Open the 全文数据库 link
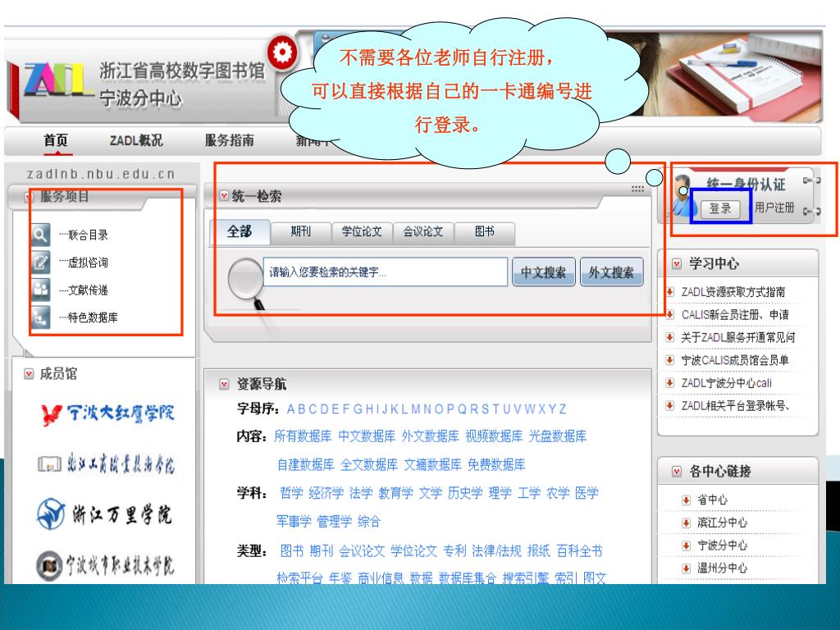 (x=369, y=464)
